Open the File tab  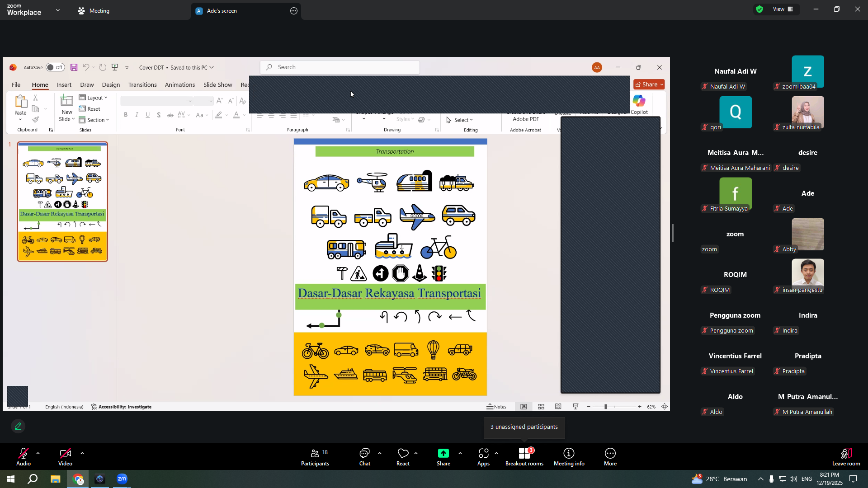pos(16,84)
